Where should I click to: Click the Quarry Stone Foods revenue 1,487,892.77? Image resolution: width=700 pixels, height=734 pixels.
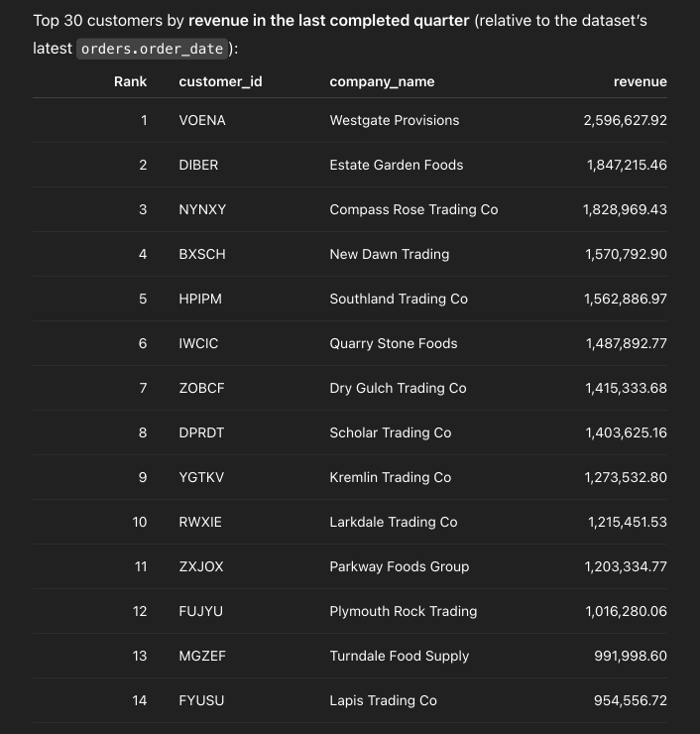(x=626, y=343)
